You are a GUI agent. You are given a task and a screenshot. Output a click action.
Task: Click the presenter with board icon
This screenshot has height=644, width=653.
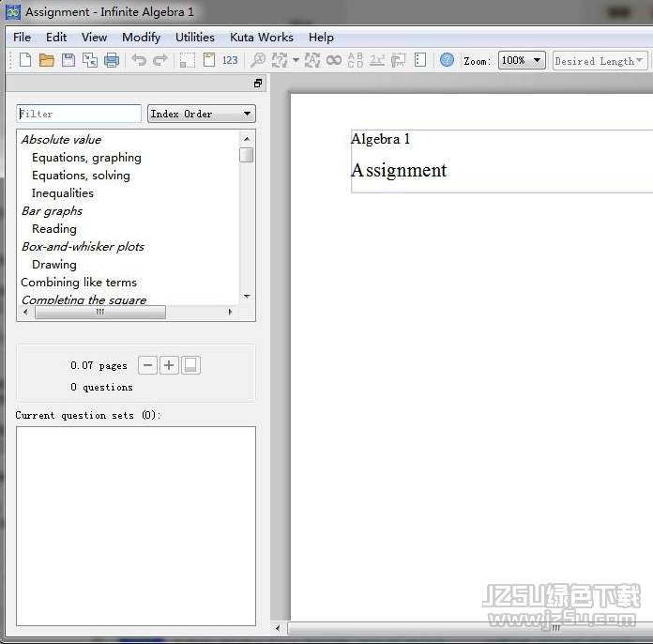click(398, 60)
